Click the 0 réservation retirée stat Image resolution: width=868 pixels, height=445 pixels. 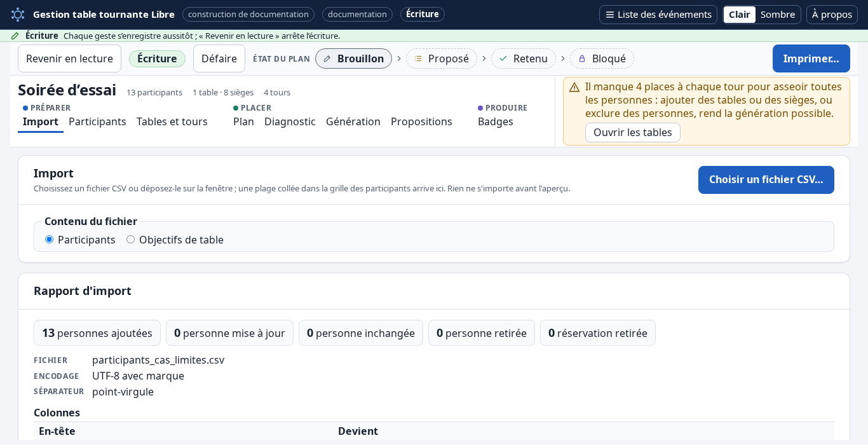(x=598, y=333)
